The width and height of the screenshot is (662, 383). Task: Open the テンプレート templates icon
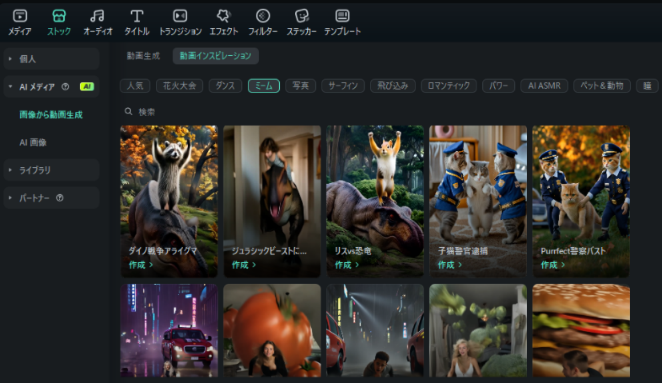point(342,16)
